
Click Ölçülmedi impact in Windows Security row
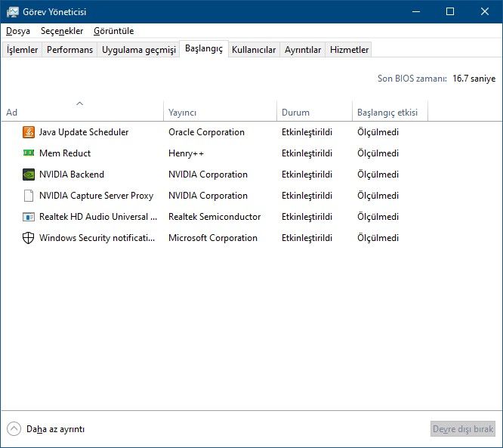(378, 238)
